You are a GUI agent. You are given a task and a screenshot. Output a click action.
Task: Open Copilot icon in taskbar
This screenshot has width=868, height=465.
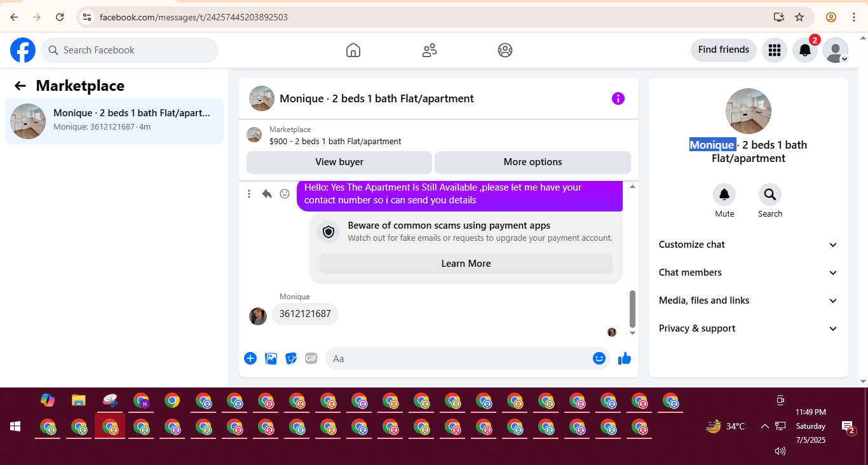pyautogui.click(x=48, y=401)
